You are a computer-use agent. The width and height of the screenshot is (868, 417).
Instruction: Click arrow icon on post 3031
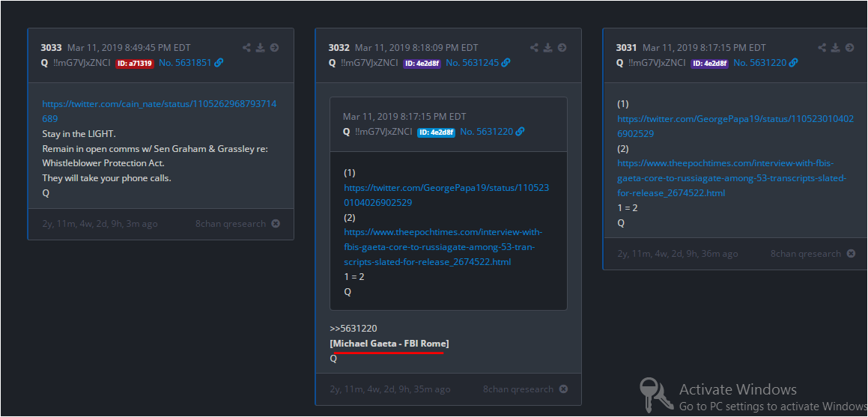[x=849, y=48]
